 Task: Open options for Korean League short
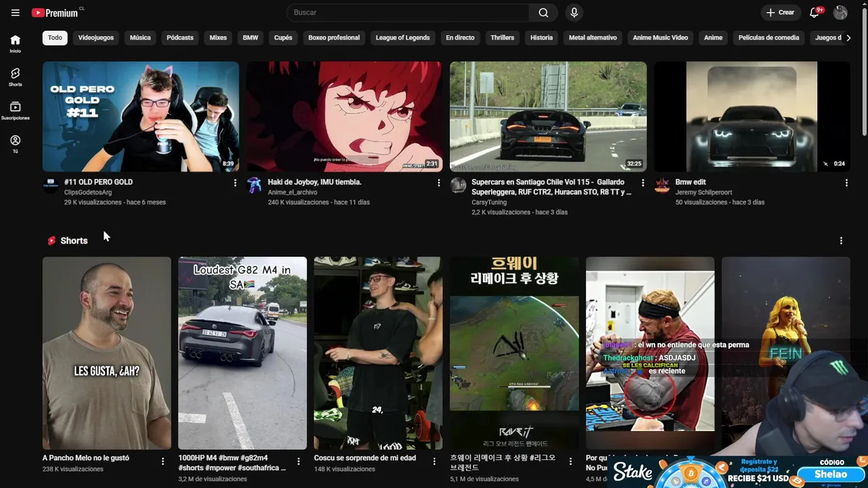tap(570, 462)
